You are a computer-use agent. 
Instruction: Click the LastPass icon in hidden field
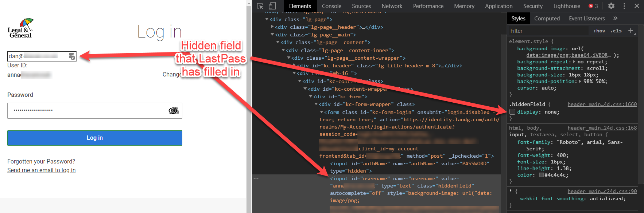pos(72,56)
